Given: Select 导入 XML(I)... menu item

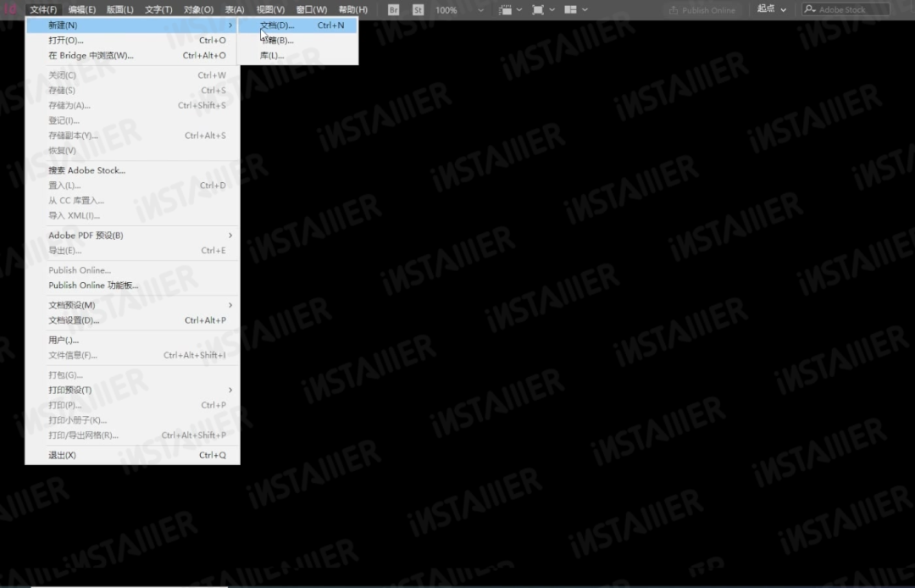Looking at the screenshot, I should coord(132,215).
